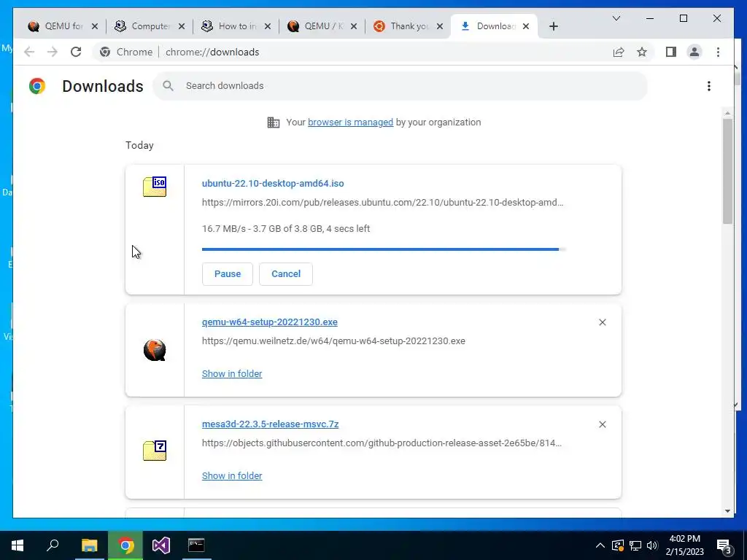This screenshot has width=747, height=560.
Task: Open Downloads page more actions menu
Action: pos(709,86)
